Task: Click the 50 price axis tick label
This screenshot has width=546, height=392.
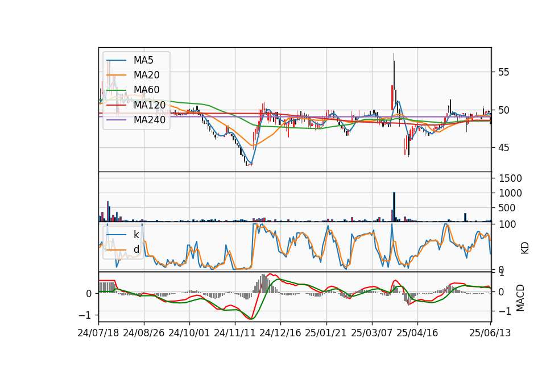Action: 504,110
